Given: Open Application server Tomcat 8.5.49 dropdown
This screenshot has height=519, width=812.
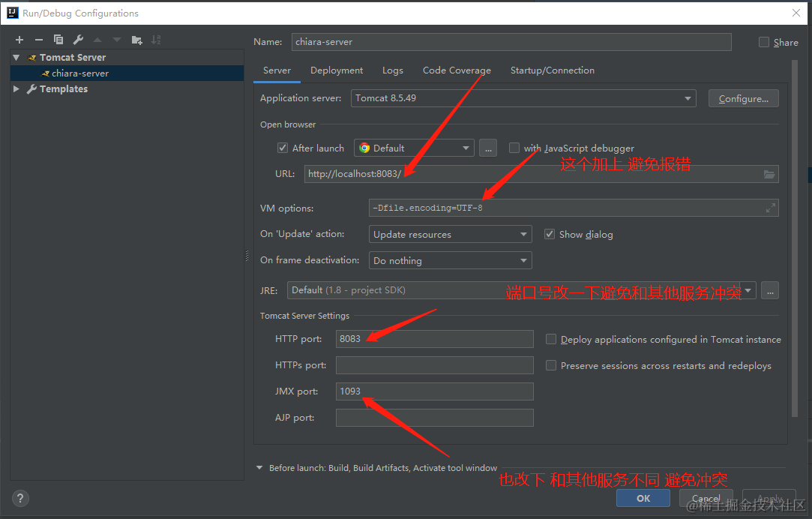Looking at the screenshot, I should click(x=523, y=98).
